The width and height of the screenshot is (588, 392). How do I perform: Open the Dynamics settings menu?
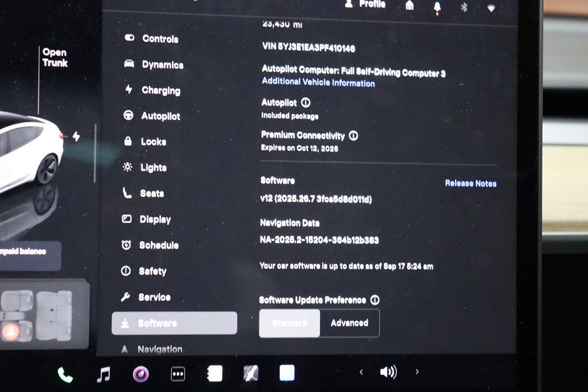[153, 65]
